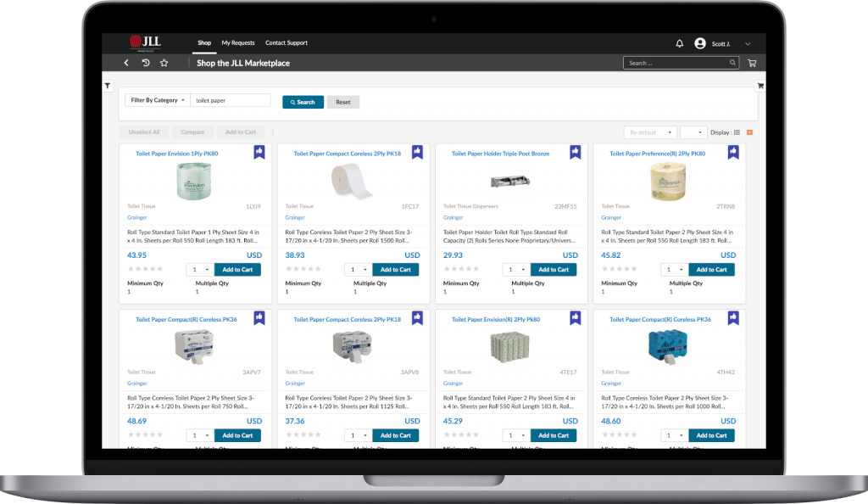Viewport: 868px width, 504px height.
Task: Go back with the left arrow
Action: (126, 63)
